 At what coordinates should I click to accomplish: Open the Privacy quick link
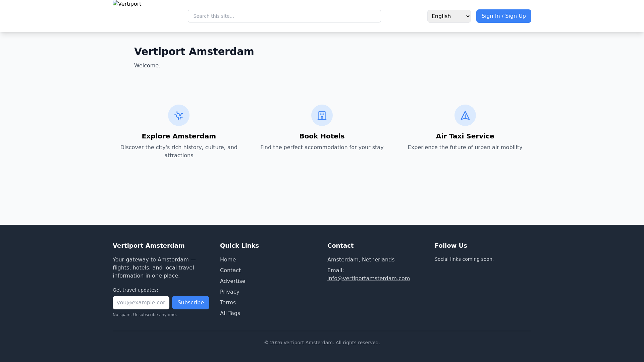click(230, 292)
